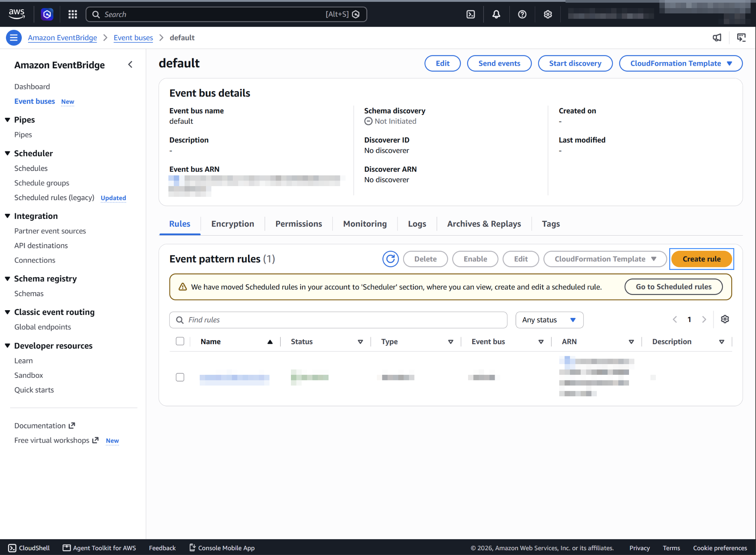756x555 pixels.
Task: Open Event buses breadcrumb link
Action: (x=133, y=38)
